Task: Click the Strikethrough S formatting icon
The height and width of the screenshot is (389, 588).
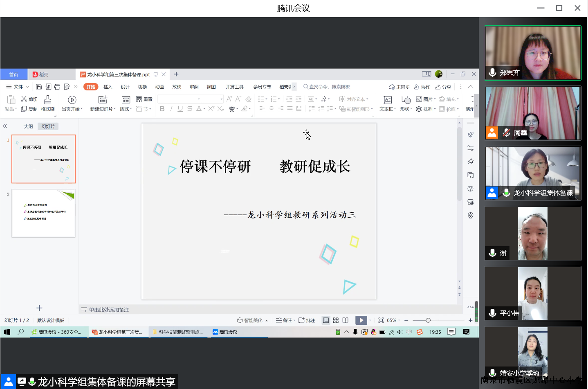Action: pyautogui.click(x=190, y=109)
